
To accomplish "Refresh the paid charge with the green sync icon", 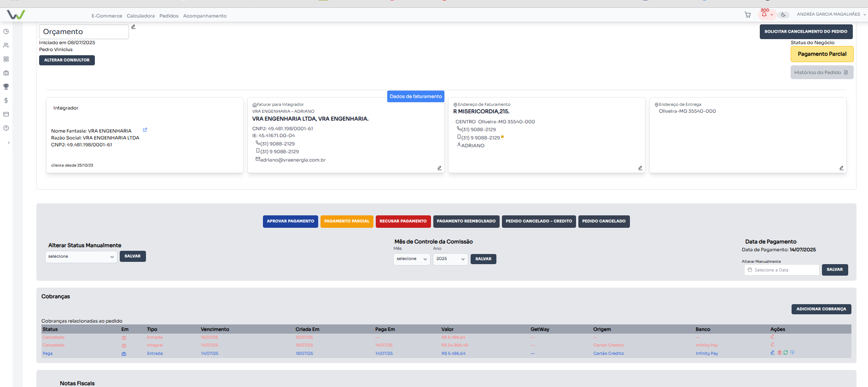I will pos(786,353).
